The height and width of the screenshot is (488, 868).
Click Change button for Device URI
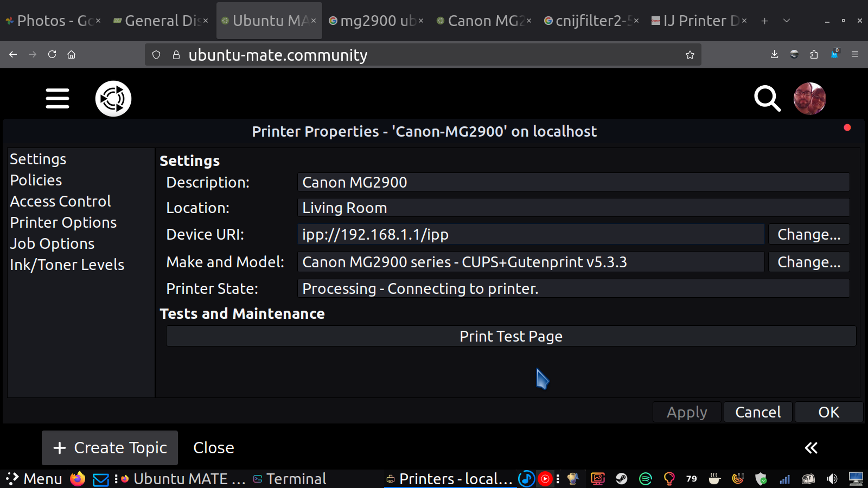click(809, 234)
